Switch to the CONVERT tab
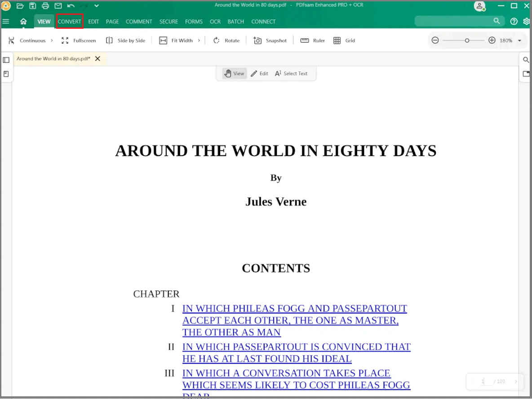This screenshot has height=399, width=532. point(70,22)
